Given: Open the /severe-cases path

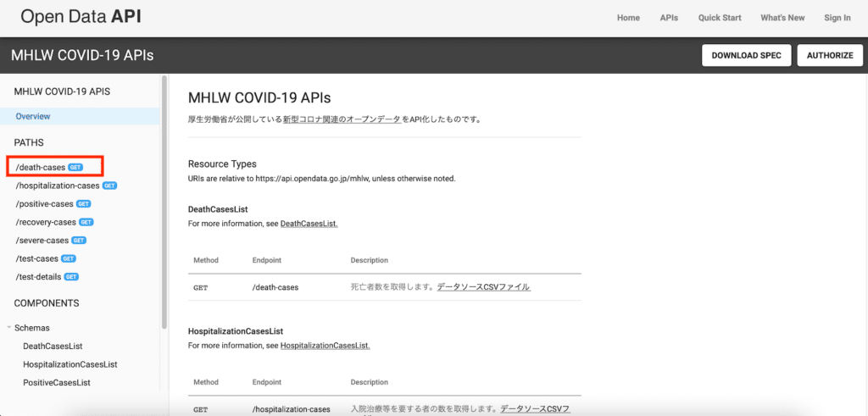Looking at the screenshot, I should point(42,240).
